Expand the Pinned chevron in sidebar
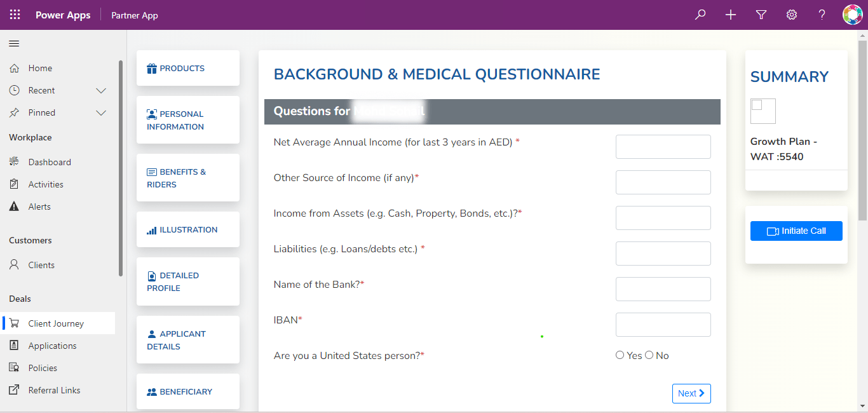The height and width of the screenshot is (413, 868). click(100, 113)
